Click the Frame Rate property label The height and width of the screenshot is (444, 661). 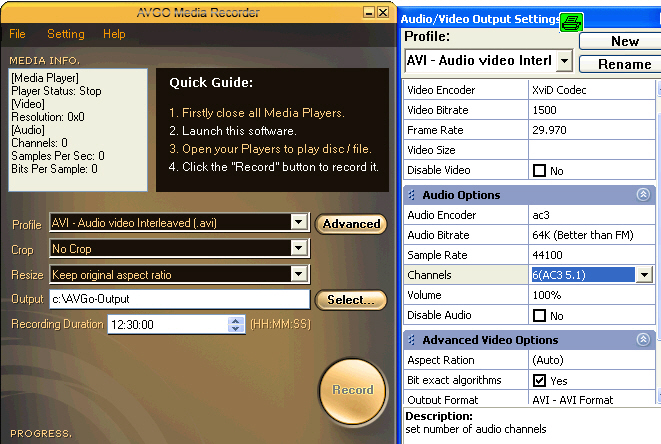435,130
